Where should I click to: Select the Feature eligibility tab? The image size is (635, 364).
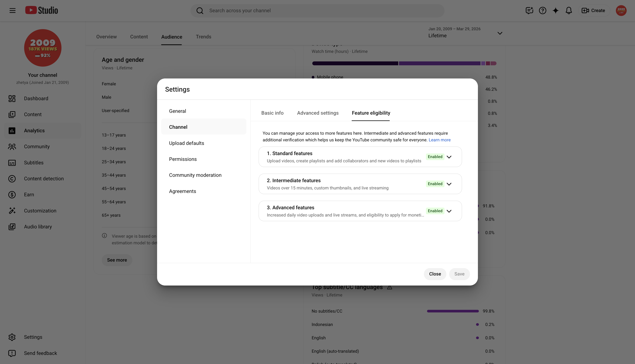pos(371,113)
